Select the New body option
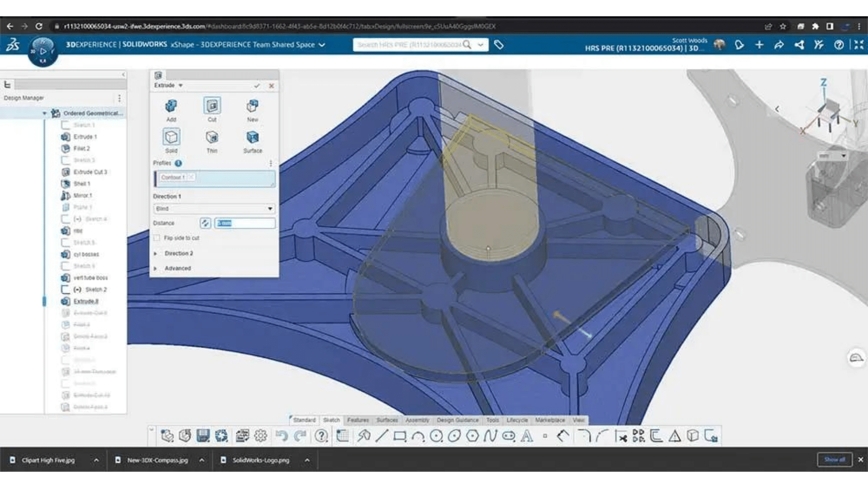This screenshot has height=488, width=868. pyautogui.click(x=252, y=110)
